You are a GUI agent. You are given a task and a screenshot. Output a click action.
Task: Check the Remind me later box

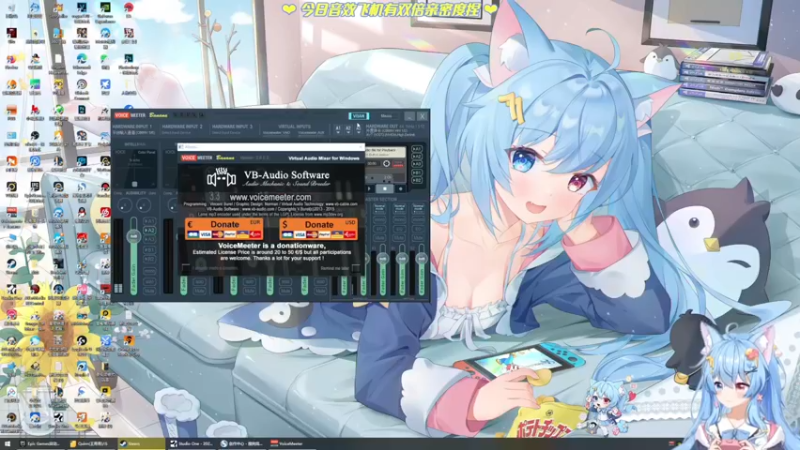coord(356,268)
